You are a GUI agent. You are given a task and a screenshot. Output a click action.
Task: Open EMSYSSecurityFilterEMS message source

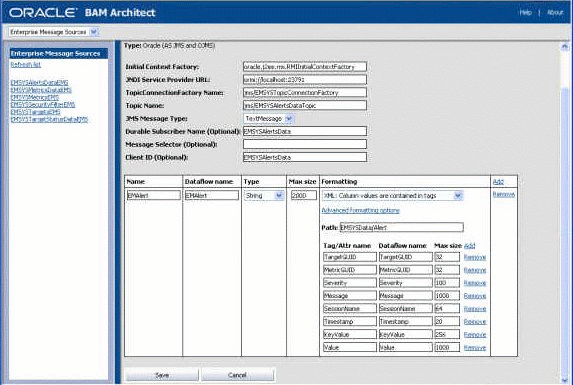tap(43, 104)
